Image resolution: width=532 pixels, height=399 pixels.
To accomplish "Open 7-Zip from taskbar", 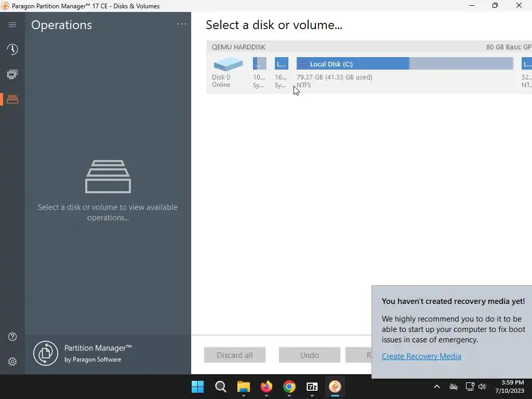I will pyautogui.click(x=312, y=387).
